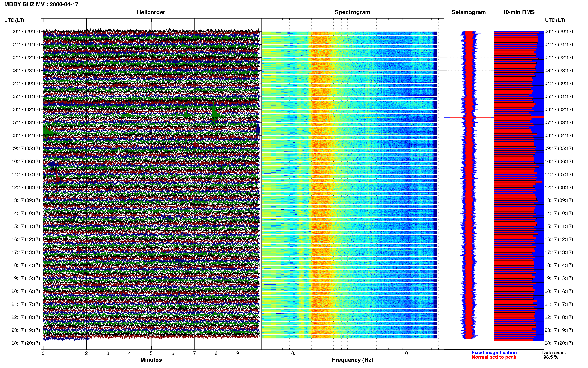Click the 5 tick on the Minutes axis
The width and height of the screenshot is (588, 368).
[151, 353]
